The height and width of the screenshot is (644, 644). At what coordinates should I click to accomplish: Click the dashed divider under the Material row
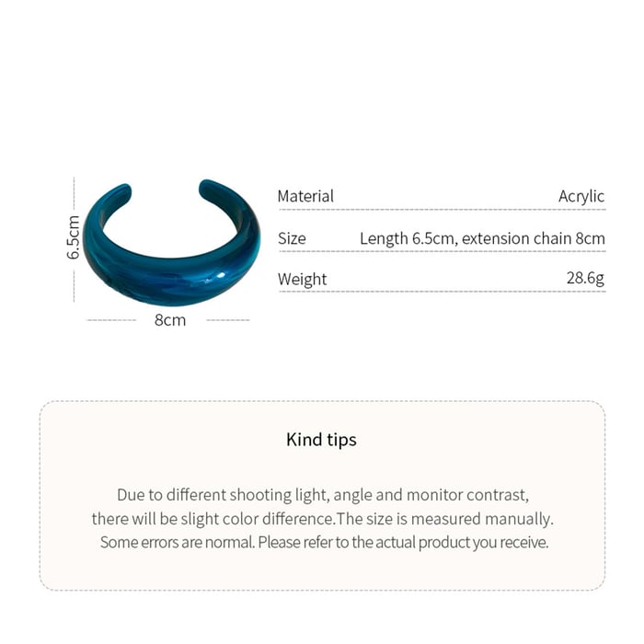[442, 210]
